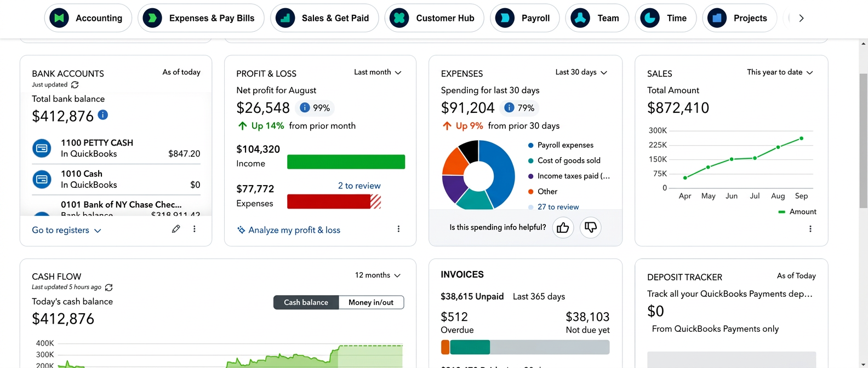868x368 pixels.
Task: Select the Expenses & Pay Bills label
Action: click(212, 18)
